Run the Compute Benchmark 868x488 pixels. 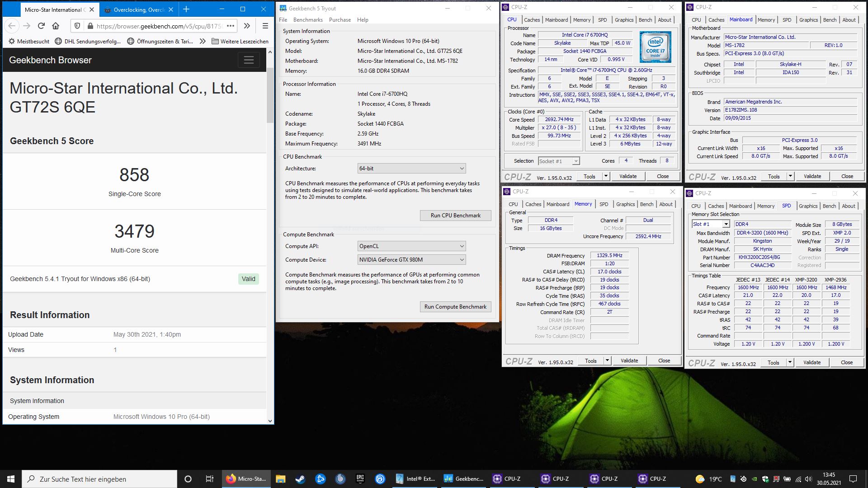455,307
